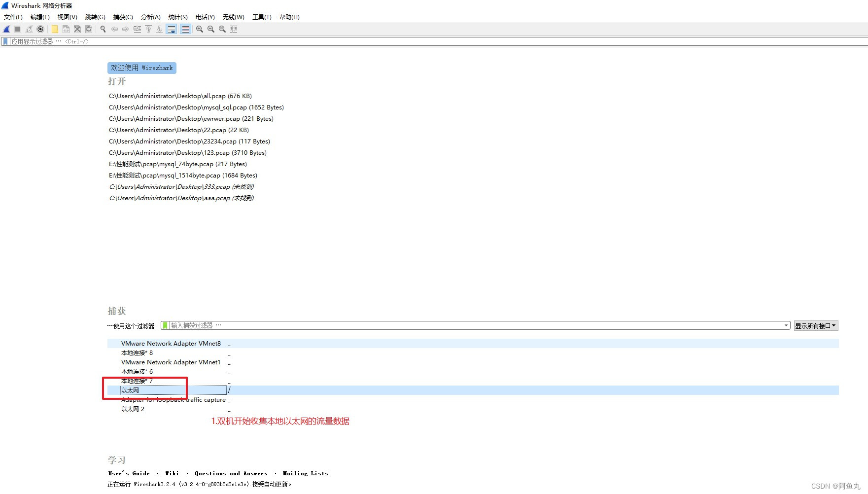Open the 统计(S) menu
This screenshot has width=868, height=494.
click(177, 17)
